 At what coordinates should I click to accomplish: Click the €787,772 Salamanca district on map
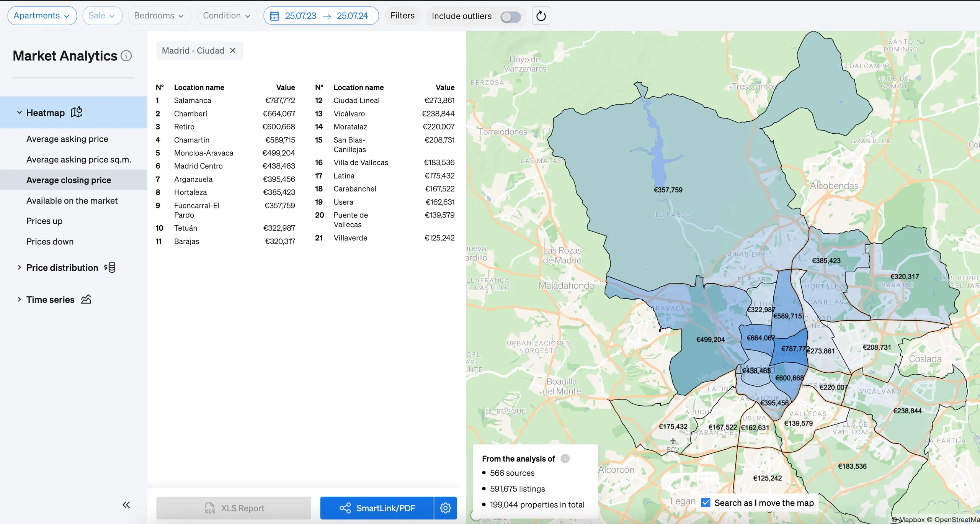pyautogui.click(x=795, y=349)
